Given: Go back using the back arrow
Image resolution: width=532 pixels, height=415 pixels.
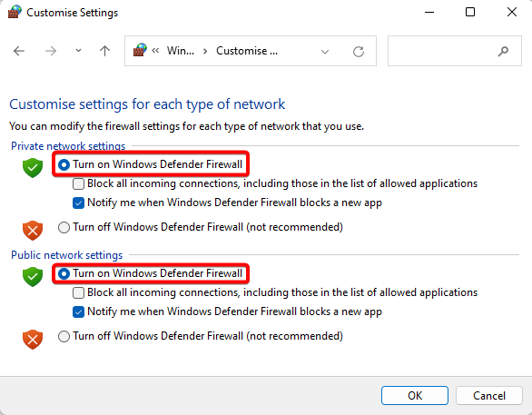Looking at the screenshot, I should [19, 51].
